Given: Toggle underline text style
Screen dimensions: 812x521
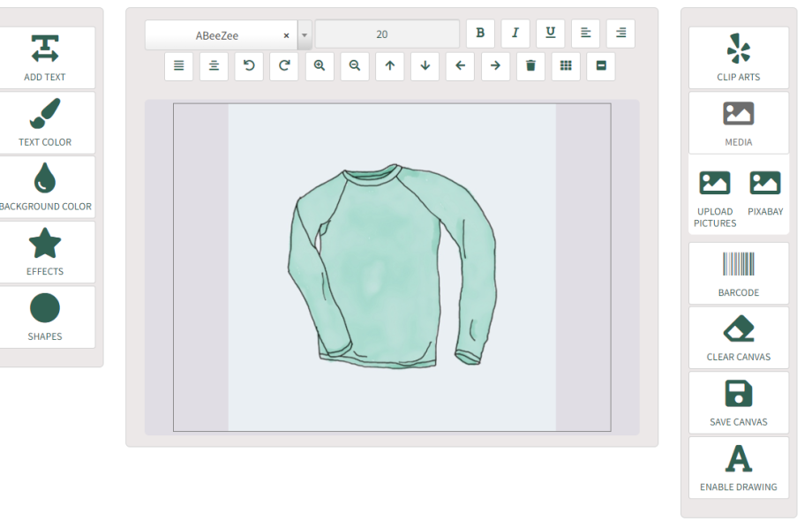Looking at the screenshot, I should pyautogui.click(x=551, y=34).
